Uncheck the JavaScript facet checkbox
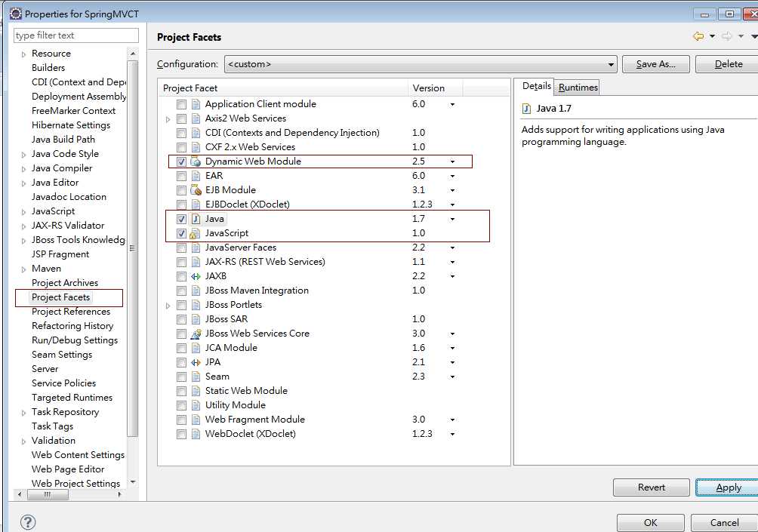 tap(181, 233)
